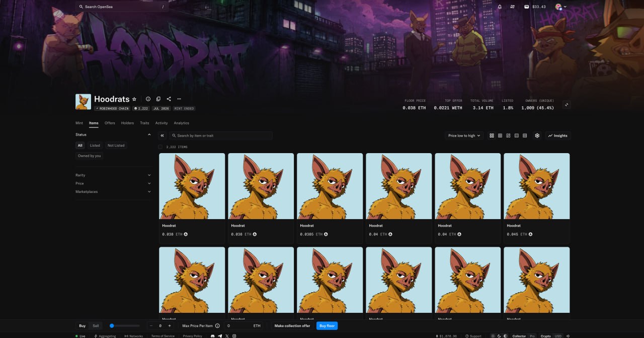Viewport: 644px width, 338px height.
Task: Open the Traits tab
Action: (x=144, y=123)
